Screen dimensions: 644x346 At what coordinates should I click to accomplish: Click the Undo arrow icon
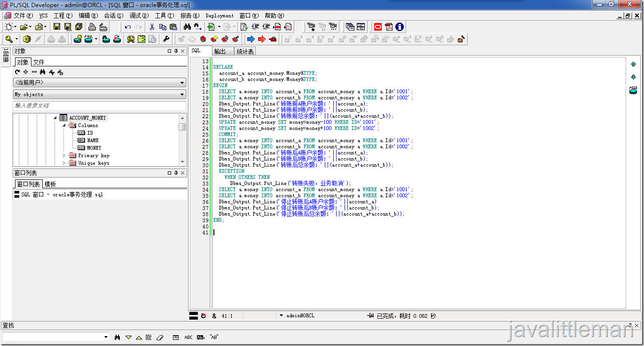(x=128, y=27)
